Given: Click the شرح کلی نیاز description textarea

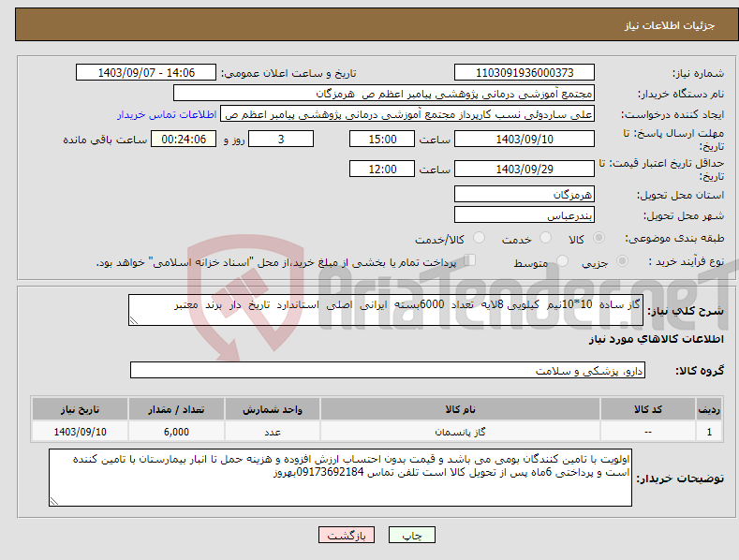Looking at the screenshot, I should tap(386, 310).
